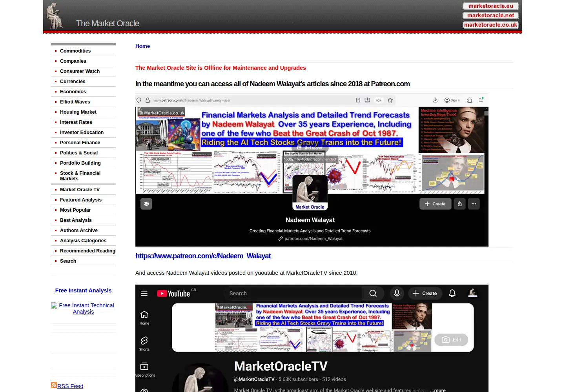Image resolution: width=565 pixels, height=392 pixels.
Task: Click the RSS Feed icon
Action: 54,385
